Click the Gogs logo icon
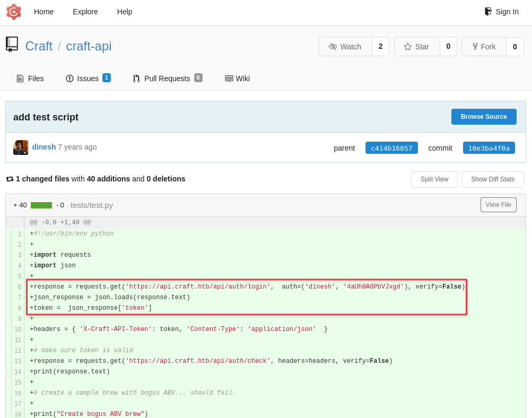The height and width of the screenshot is (418, 532). pyautogui.click(x=14, y=12)
